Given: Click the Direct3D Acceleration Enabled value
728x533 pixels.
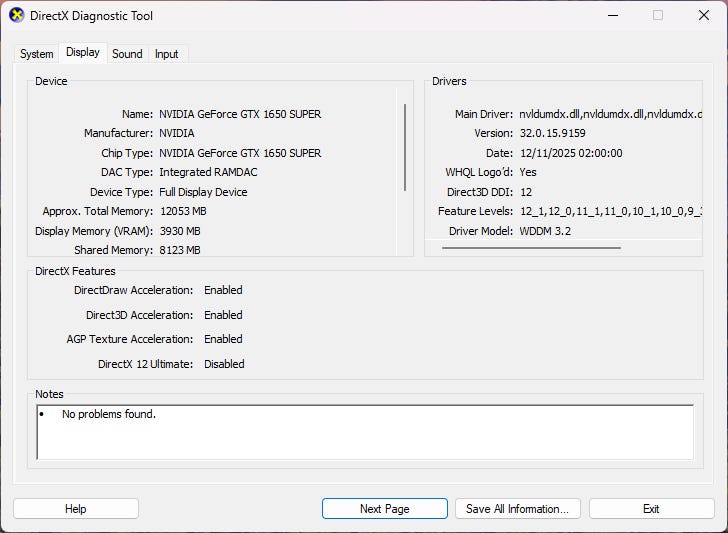Looking at the screenshot, I should (x=223, y=315).
